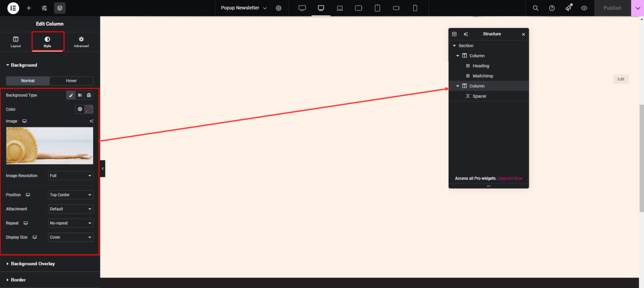The image size is (644, 288).
Task: Open Display Size dropdown showing Cover
Action: 71,237
